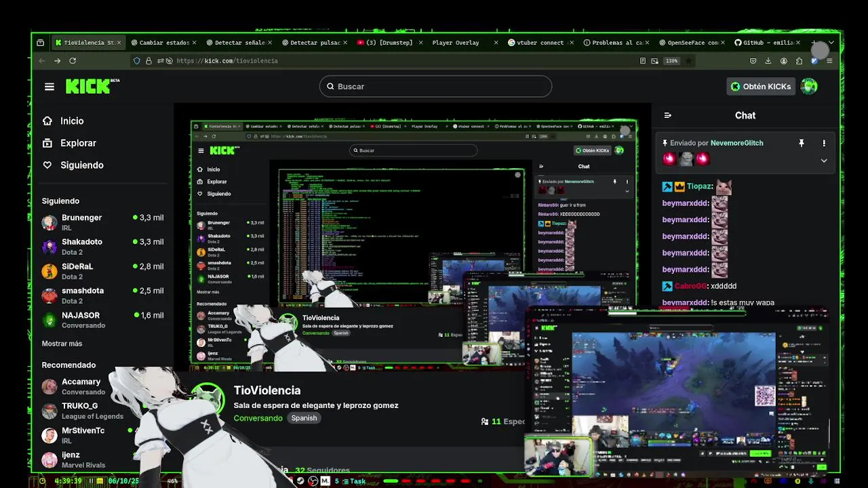This screenshot has height=488, width=868.
Task: Open the user avatar menu in Kick header
Action: click(x=809, y=86)
